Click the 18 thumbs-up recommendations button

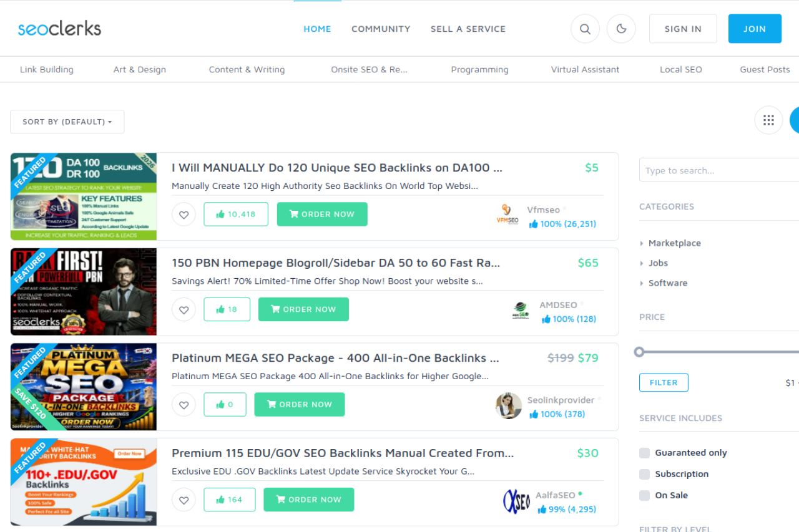(x=227, y=309)
